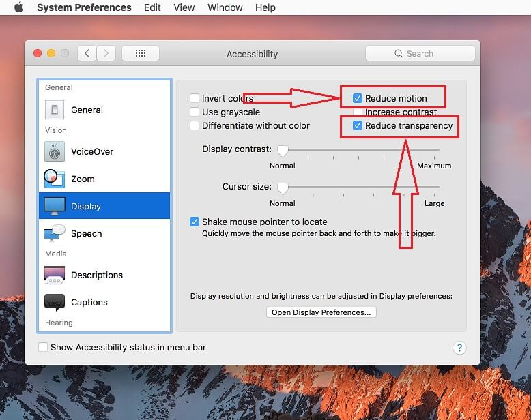
Task: Close the Accessibility window with red button
Action: point(38,53)
